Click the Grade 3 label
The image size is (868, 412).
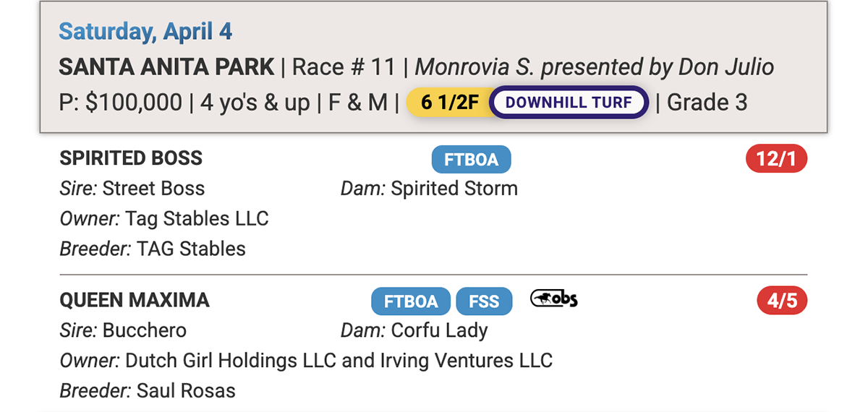tap(707, 103)
